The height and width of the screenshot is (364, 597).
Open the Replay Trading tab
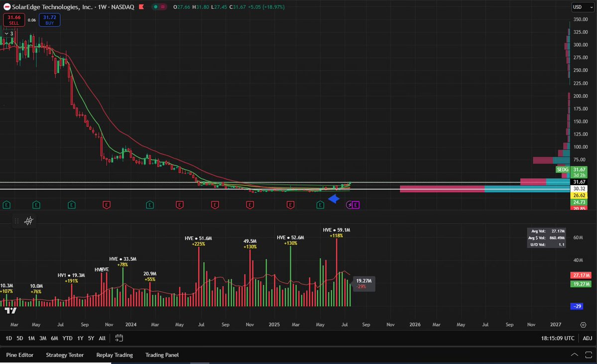[x=115, y=355]
